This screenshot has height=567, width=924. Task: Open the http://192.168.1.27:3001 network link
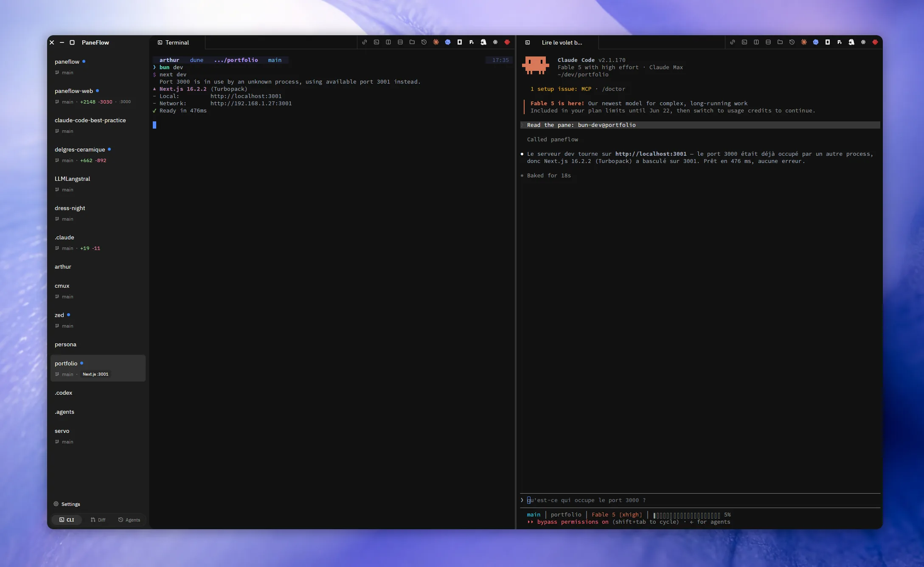click(x=251, y=104)
